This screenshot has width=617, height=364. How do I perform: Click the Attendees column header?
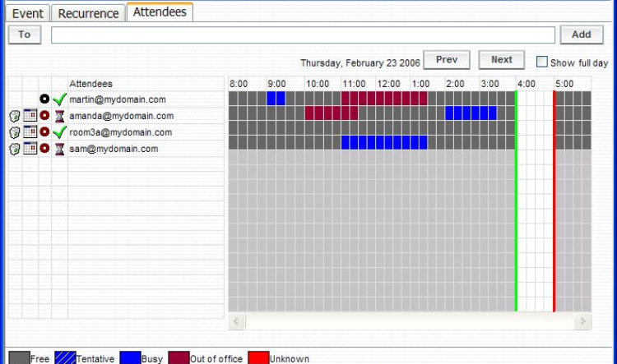coord(90,84)
